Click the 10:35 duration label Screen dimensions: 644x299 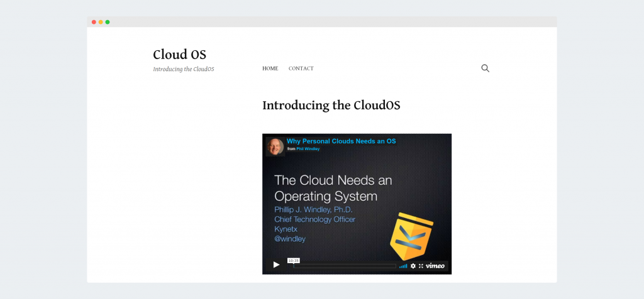pyautogui.click(x=294, y=261)
